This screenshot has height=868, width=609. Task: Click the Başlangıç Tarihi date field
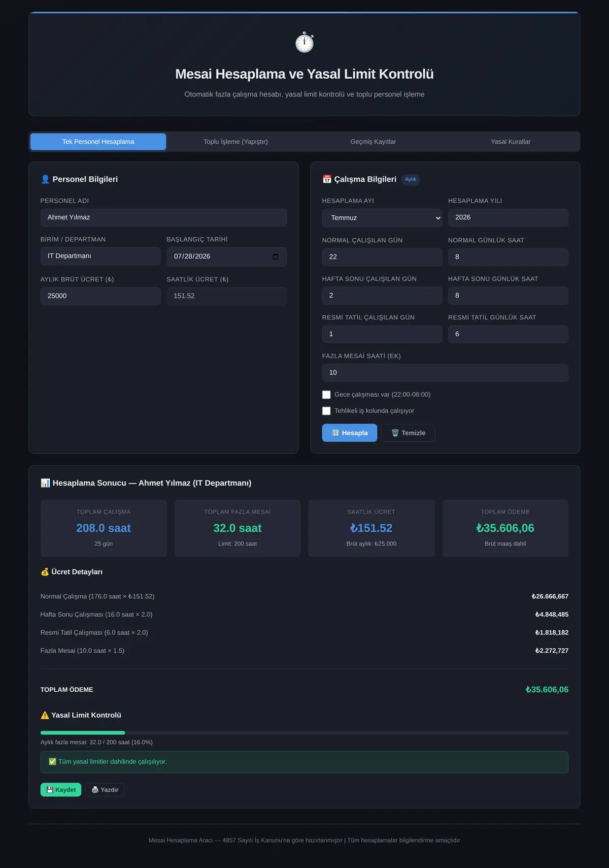pos(227,256)
